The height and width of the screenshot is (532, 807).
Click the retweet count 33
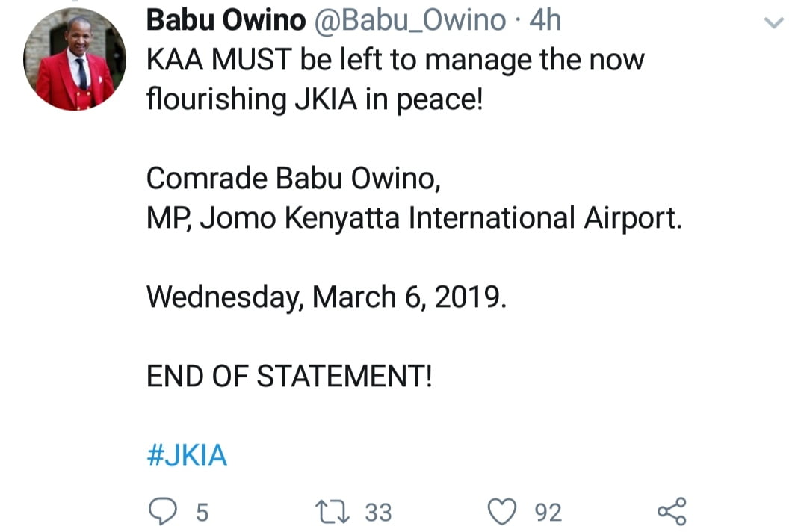click(378, 512)
